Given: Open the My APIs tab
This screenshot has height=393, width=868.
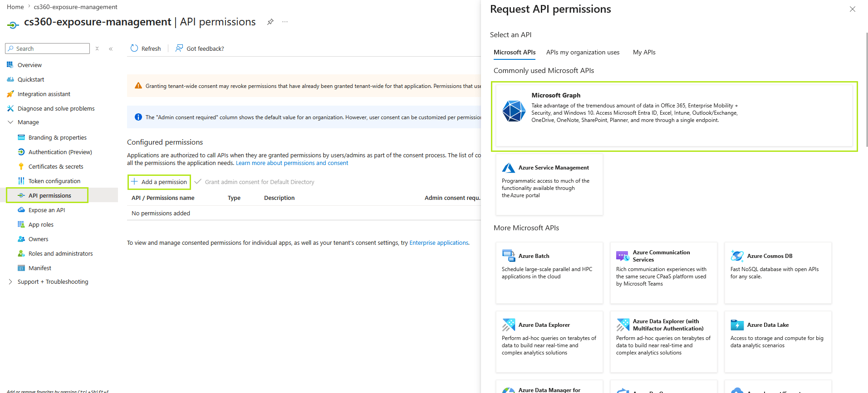Looking at the screenshot, I should coord(644,52).
